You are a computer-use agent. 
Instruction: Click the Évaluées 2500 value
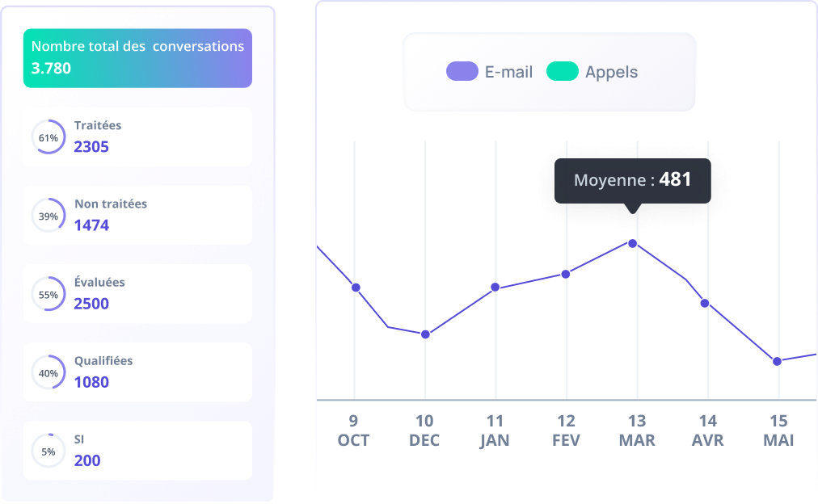click(x=91, y=304)
